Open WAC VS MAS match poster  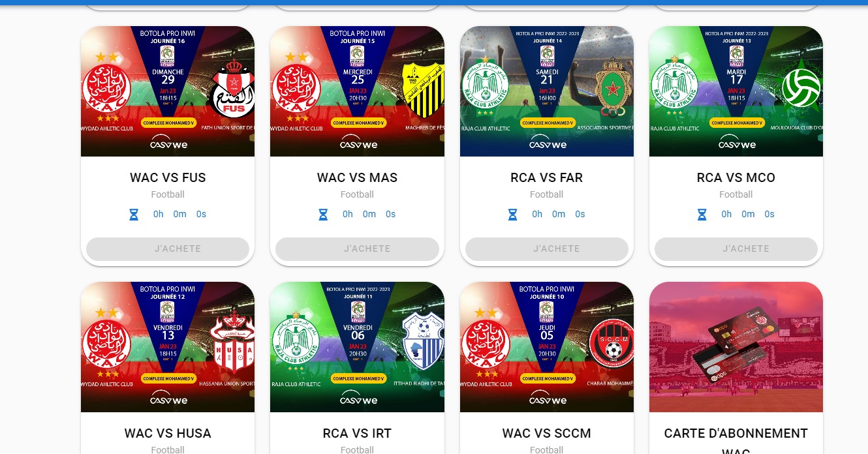pyautogui.click(x=357, y=91)
